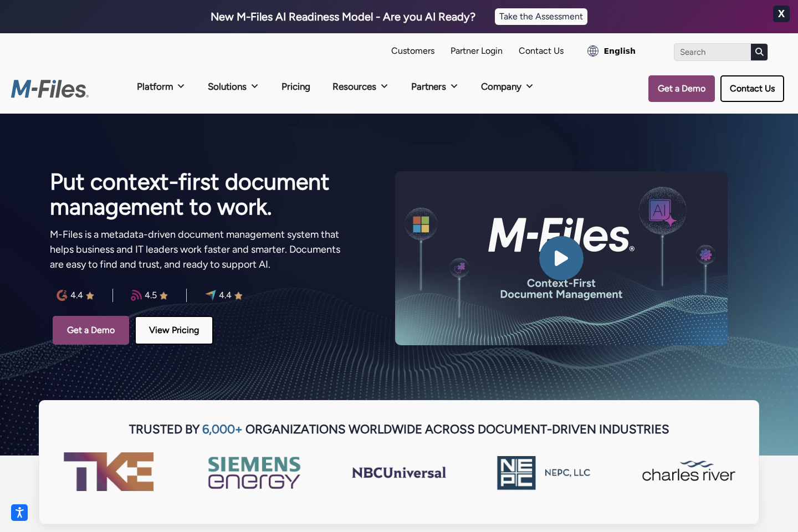Image resolution: width=798 pixels, height=532 pixels.
Task: Click the NBCUniversal logo
Action: [399, 473]
